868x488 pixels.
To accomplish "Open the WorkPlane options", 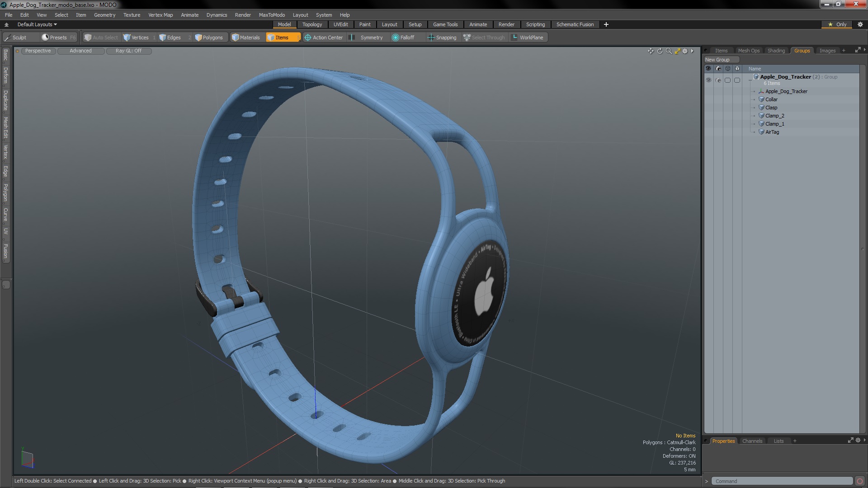I will (528, 38).
